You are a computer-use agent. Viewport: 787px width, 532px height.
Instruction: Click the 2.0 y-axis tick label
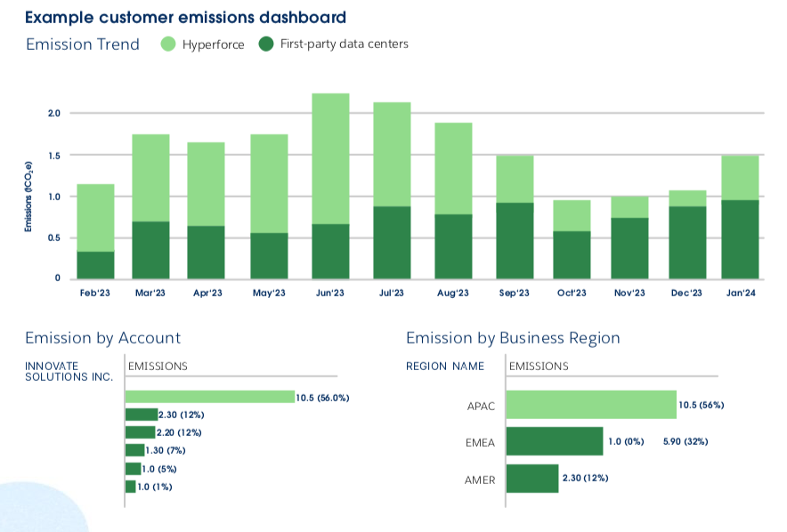54,113
